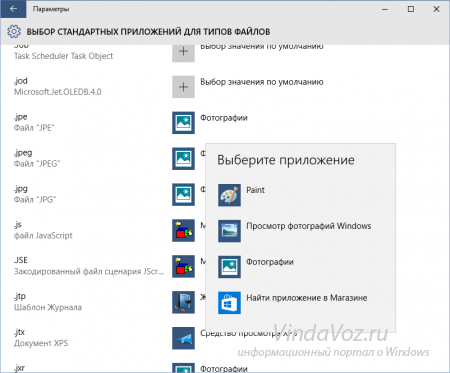
Task: Click 'Task Scheduler Task Object' text
Action: tap(63, 56)
